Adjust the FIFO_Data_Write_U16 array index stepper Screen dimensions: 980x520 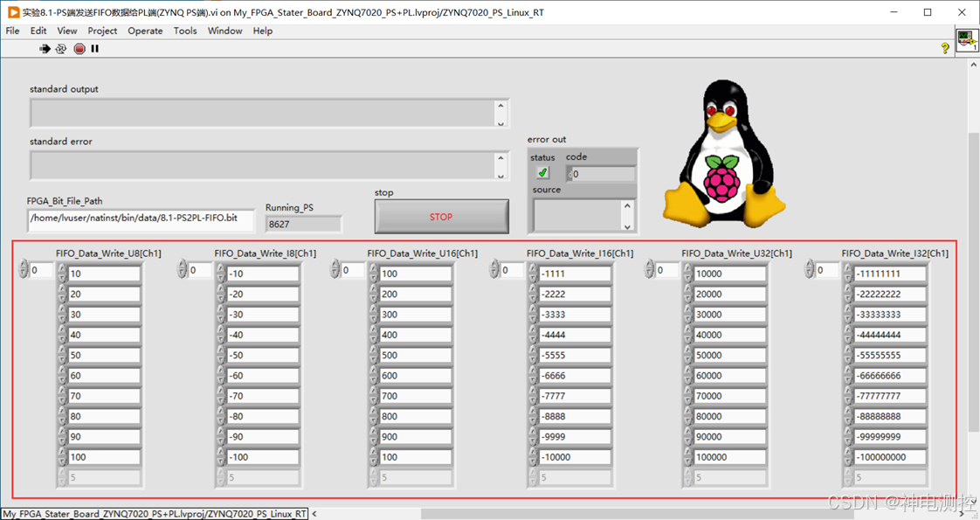pos(335,269)
